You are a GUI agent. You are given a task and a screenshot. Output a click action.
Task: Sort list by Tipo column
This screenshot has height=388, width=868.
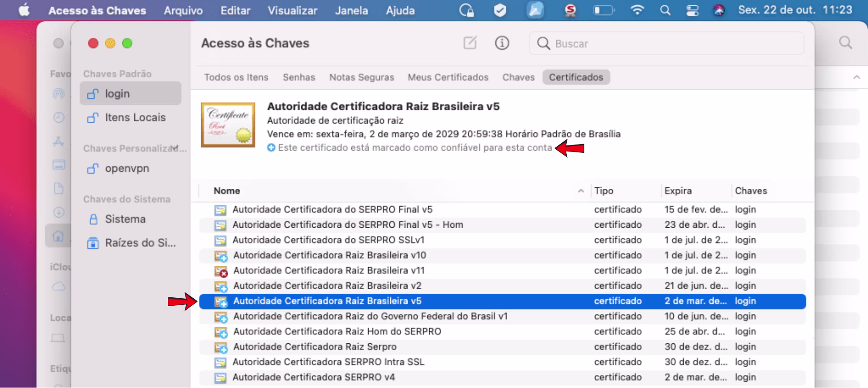pos(604,190)
